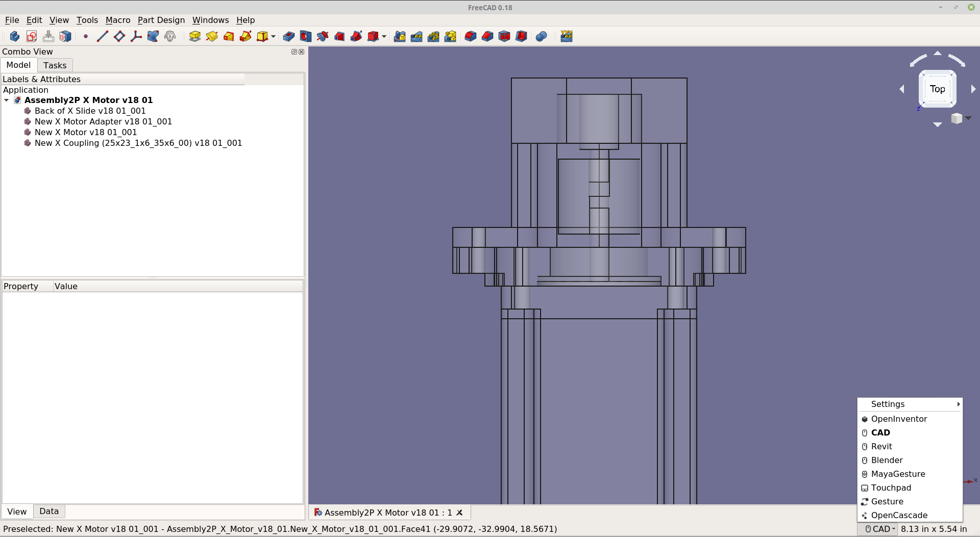Screen dimensions: 980x537
Task: Create a local coordinate system
Action: coord(136,36)
